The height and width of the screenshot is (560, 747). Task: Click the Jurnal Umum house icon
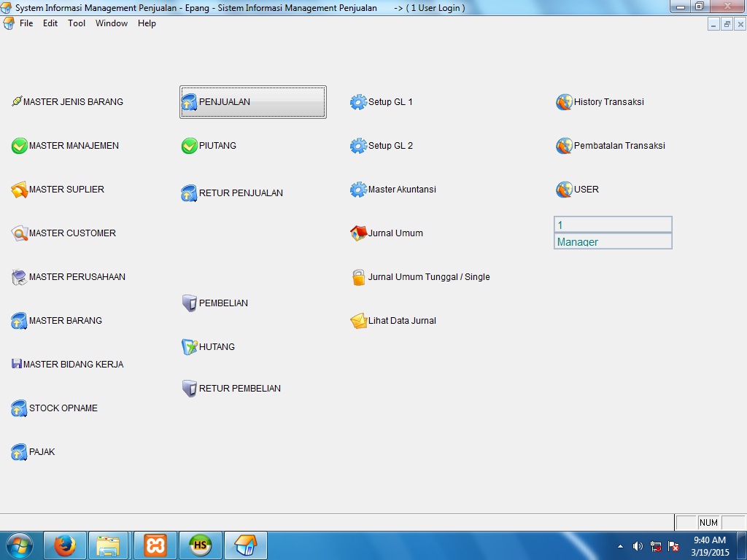click(357, 233)
